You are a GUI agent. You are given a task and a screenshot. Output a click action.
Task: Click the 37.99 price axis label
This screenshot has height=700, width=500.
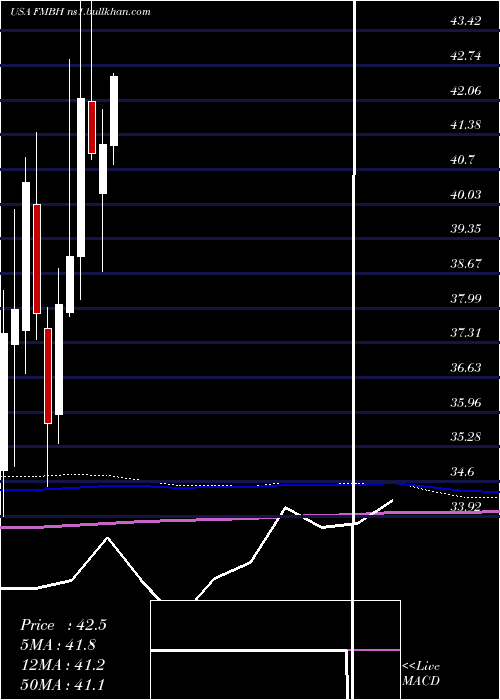(x=465, y=298)
